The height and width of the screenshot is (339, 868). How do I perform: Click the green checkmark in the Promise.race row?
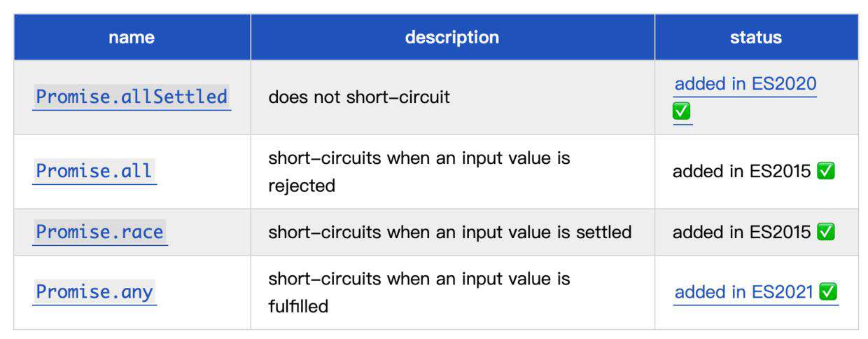coord(826,232)
